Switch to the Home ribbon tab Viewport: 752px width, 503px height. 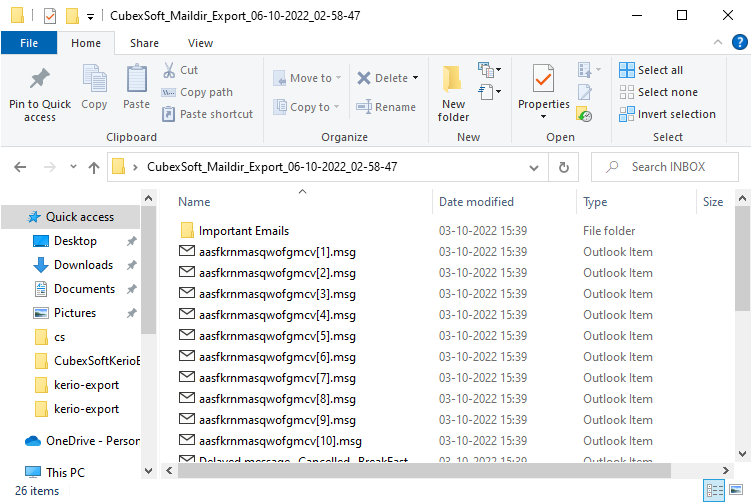pyautogui.click(x=86, y=43)
